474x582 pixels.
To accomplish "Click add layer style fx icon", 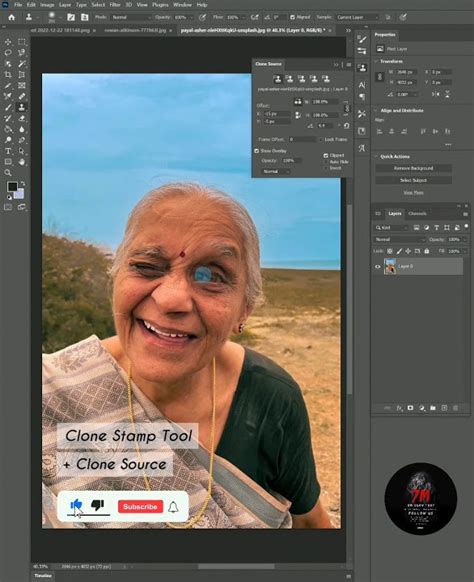I will point(399,408).
